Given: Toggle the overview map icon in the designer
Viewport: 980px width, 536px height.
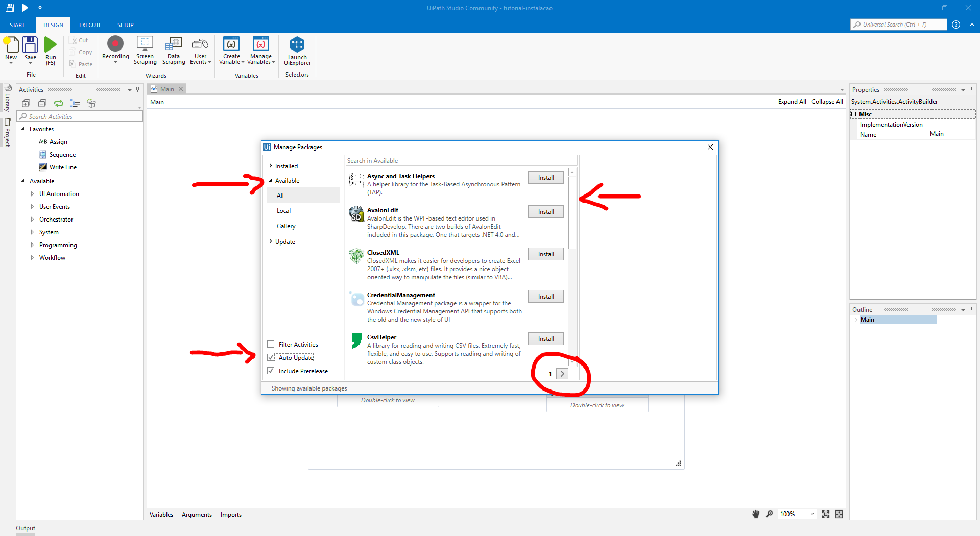Looking at the screenshot, I should point(839,514).
